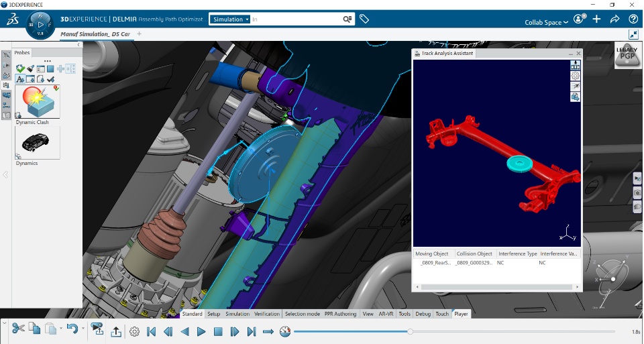Toggle visibility eye icon in Track Analysis Assistant
The height and width of the screenshot is (344, 644).
[575, 87]
